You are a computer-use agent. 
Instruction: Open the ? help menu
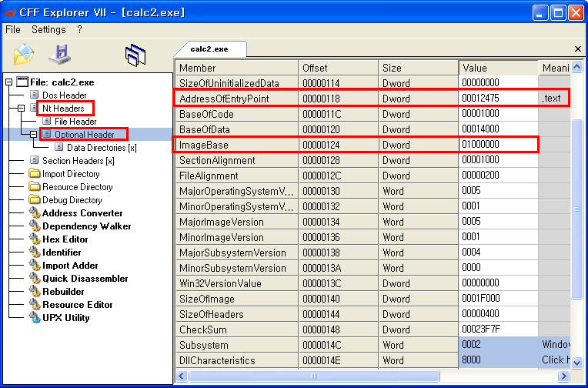point(79,30)
